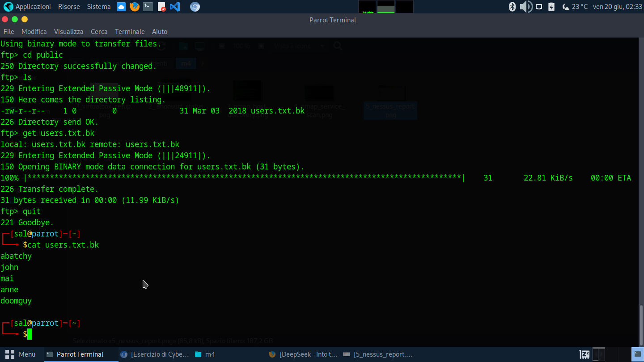Open the Parrot logo Applicazioni menu
The width and height of the screenshot is (644, 362).
coord(27,7)
